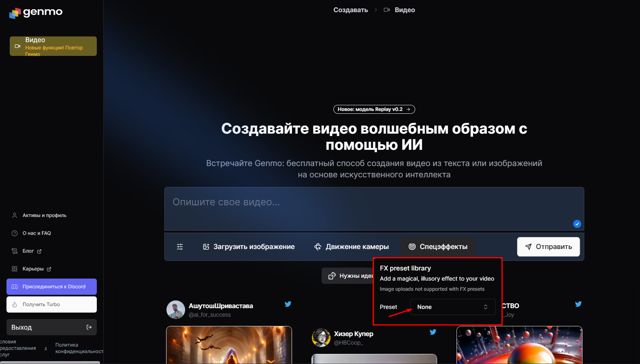Open the Видео section in sidebar
Screen dimensions: 640x364
(53, 46)
